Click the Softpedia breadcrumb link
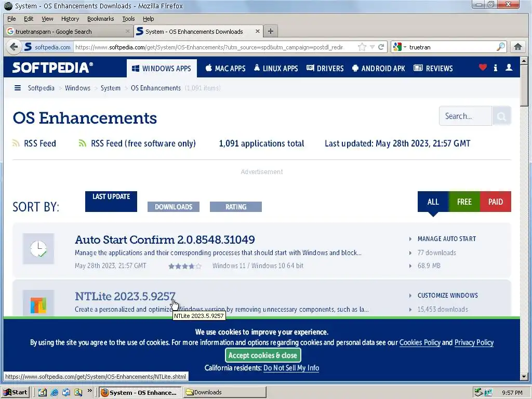The width and height of the screenshot is (532, 399). point(41,88)
